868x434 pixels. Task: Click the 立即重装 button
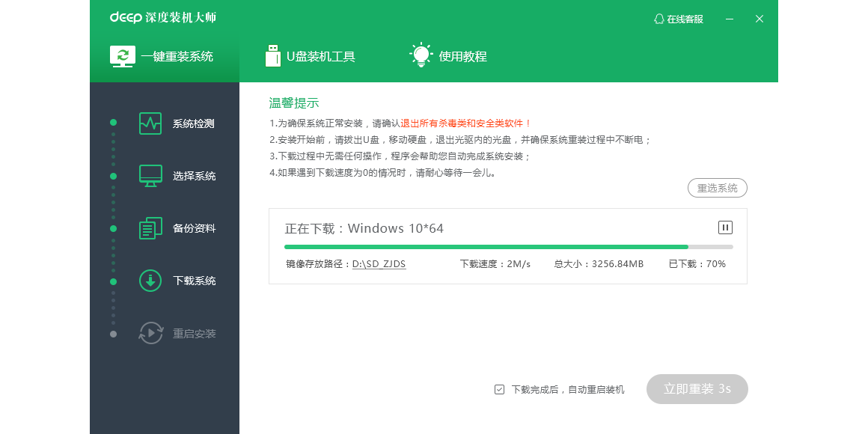(697, 389)
